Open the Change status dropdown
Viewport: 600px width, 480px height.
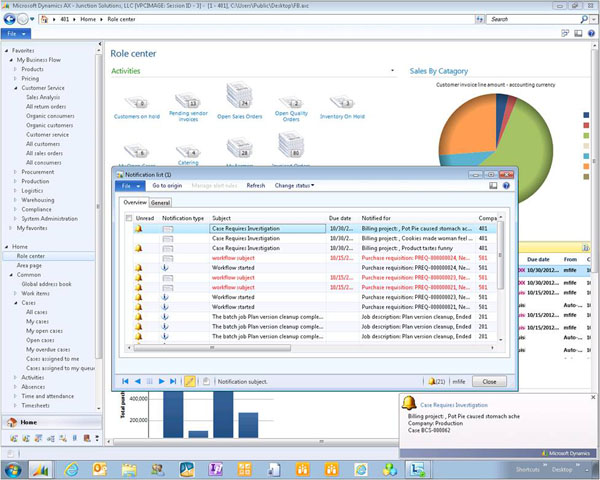click(x=295, y=185)
